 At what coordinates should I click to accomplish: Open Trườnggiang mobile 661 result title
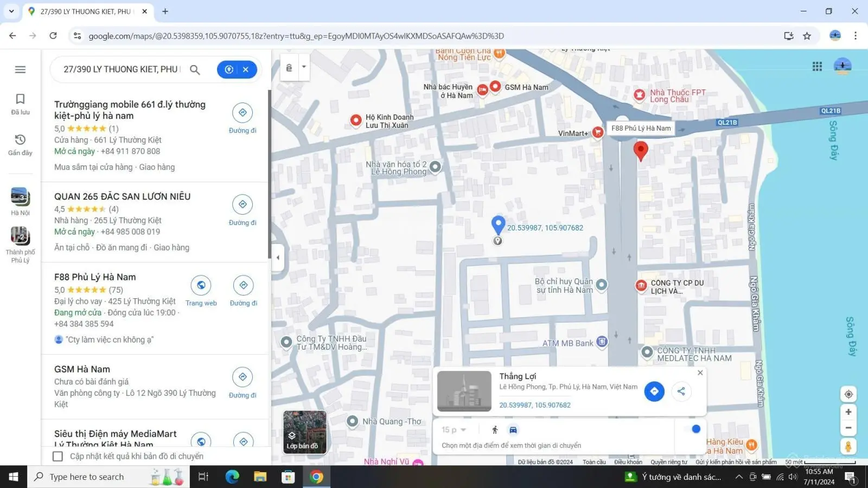[130, 110]
